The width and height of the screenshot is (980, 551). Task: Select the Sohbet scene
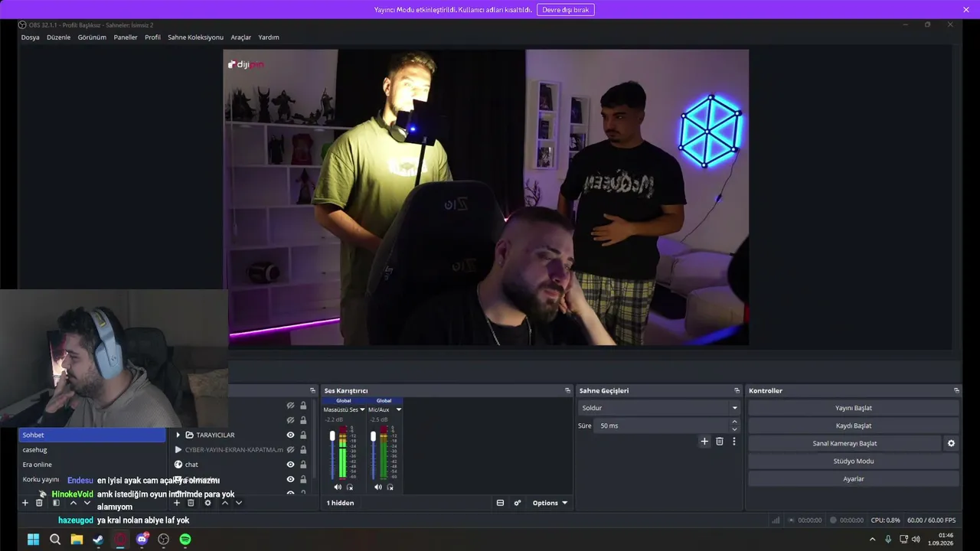coord(92,435)
